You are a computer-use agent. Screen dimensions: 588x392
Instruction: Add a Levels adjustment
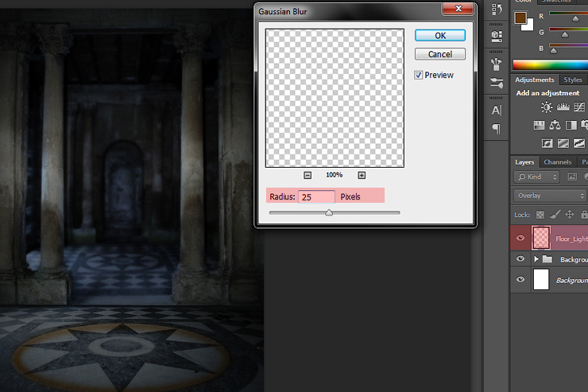[563, 107]
